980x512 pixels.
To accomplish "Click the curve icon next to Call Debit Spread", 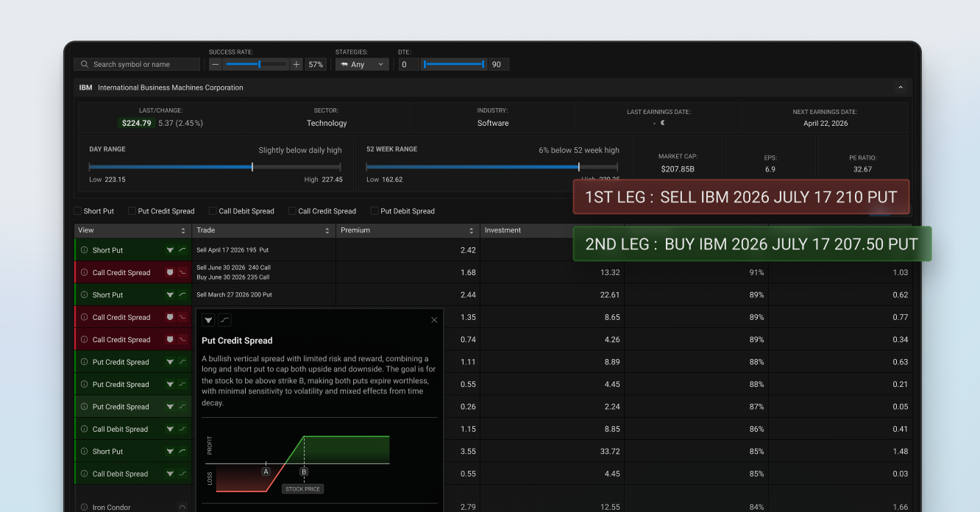I will [x=182, y=429].
